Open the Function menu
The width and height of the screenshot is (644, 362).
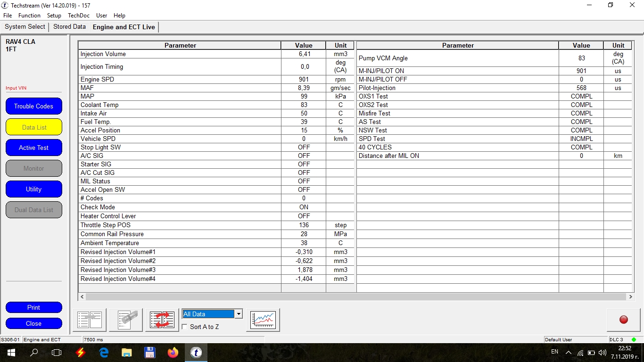coord(29,16)
